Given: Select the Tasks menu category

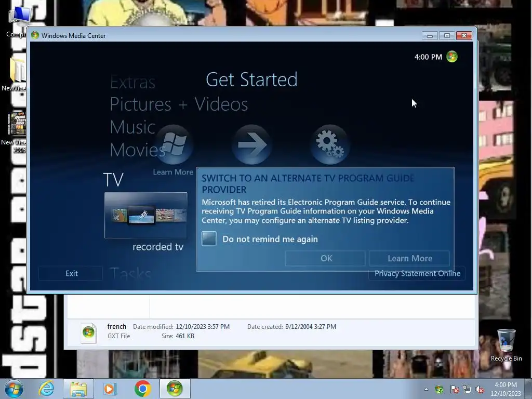Looking at the screenshot, I should tap(130, 273).
